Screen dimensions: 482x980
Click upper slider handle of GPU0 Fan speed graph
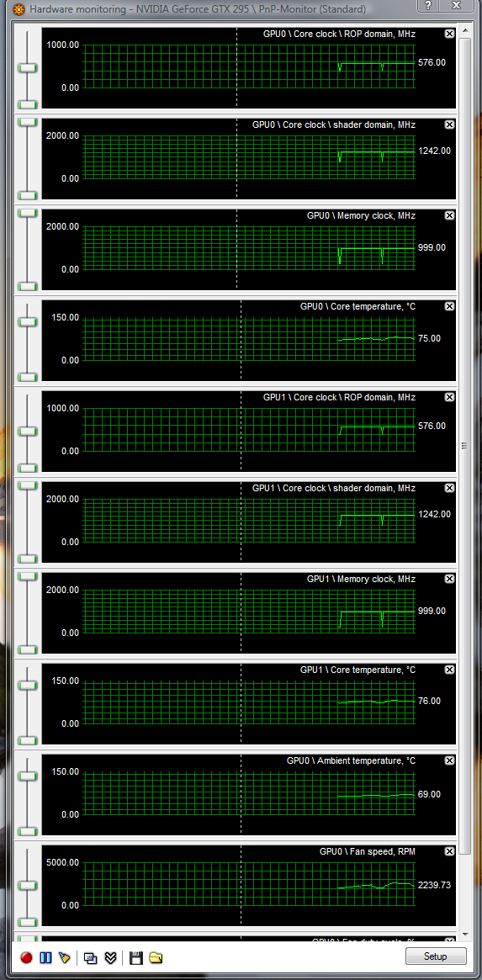[x=28, y=885]
